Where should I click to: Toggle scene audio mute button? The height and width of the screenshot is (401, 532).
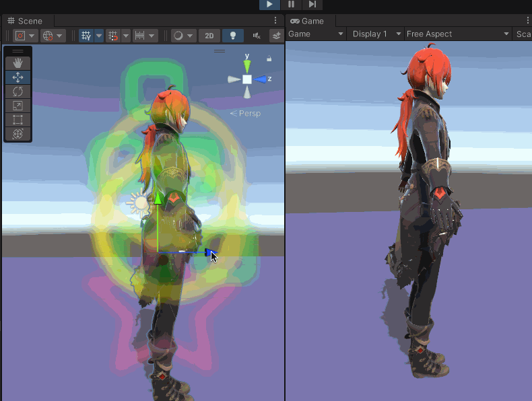[x=257, y=36]
